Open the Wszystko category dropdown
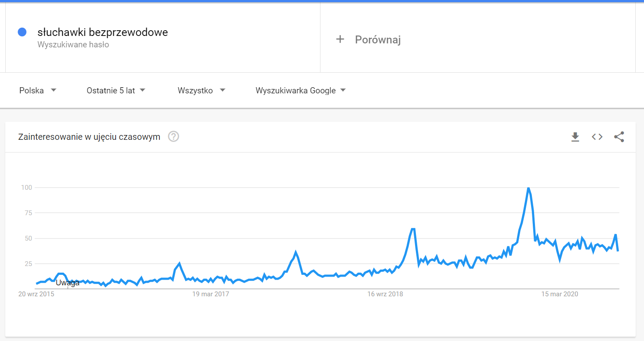This screenshot has width=644, height=341. point(201,90)
